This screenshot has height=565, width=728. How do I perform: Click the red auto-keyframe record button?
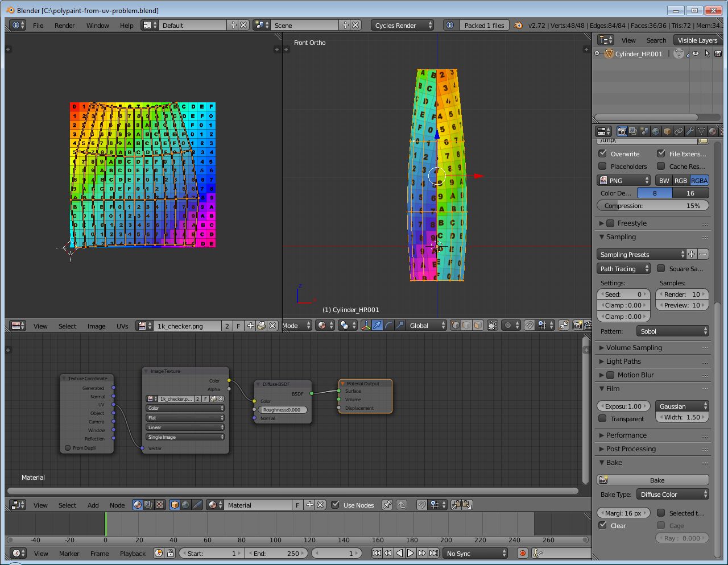(523, 553)
